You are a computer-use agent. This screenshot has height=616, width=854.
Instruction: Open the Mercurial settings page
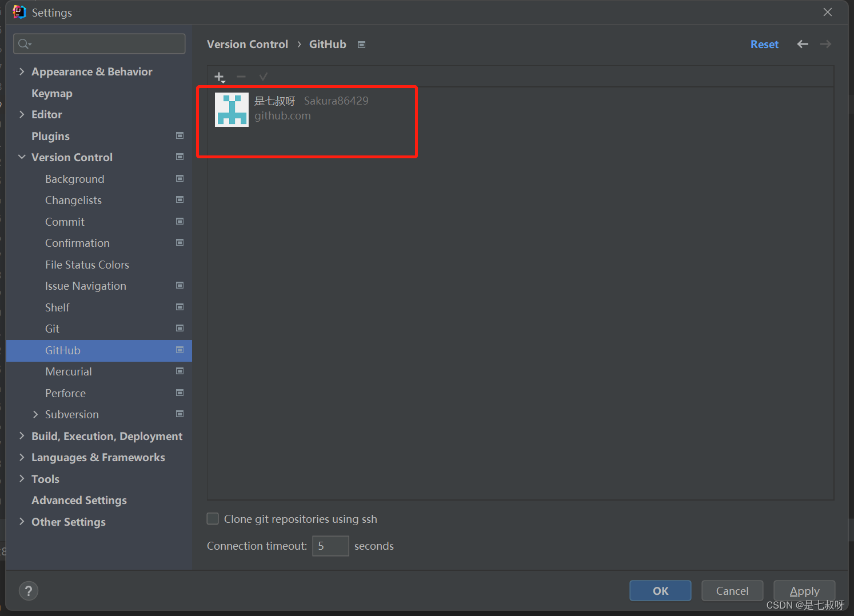(69, 371)
